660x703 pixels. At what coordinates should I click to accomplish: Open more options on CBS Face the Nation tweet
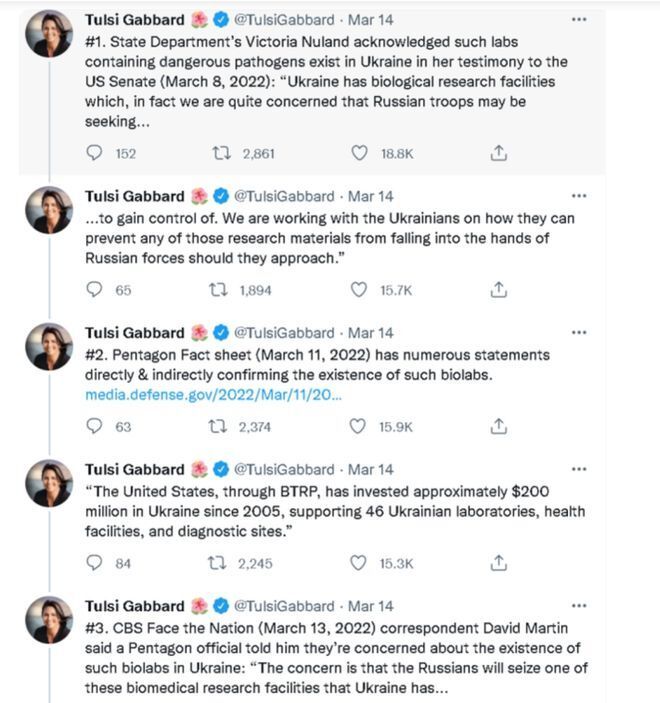coord(579,605)
